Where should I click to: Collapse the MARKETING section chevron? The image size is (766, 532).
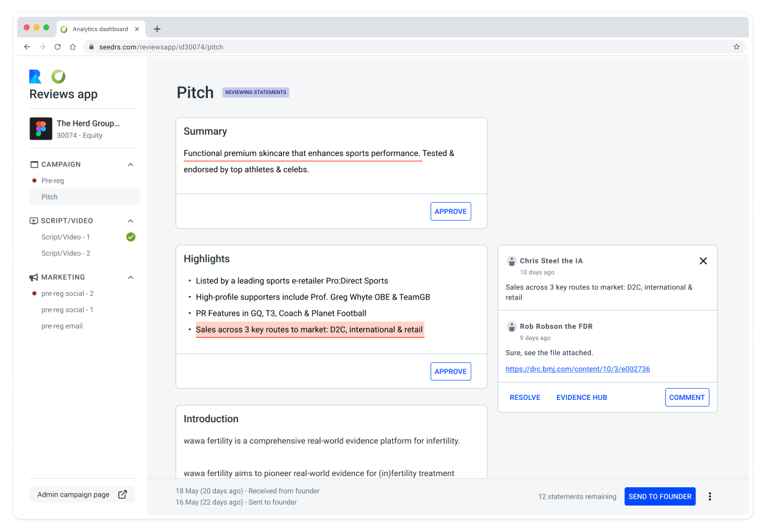pyautogui.click(x=131, y=277)
